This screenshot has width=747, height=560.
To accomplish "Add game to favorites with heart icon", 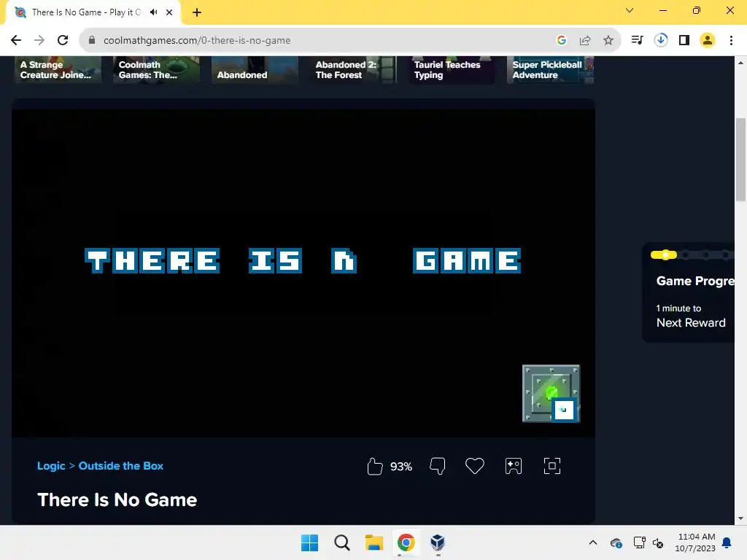I will (474, 466).
